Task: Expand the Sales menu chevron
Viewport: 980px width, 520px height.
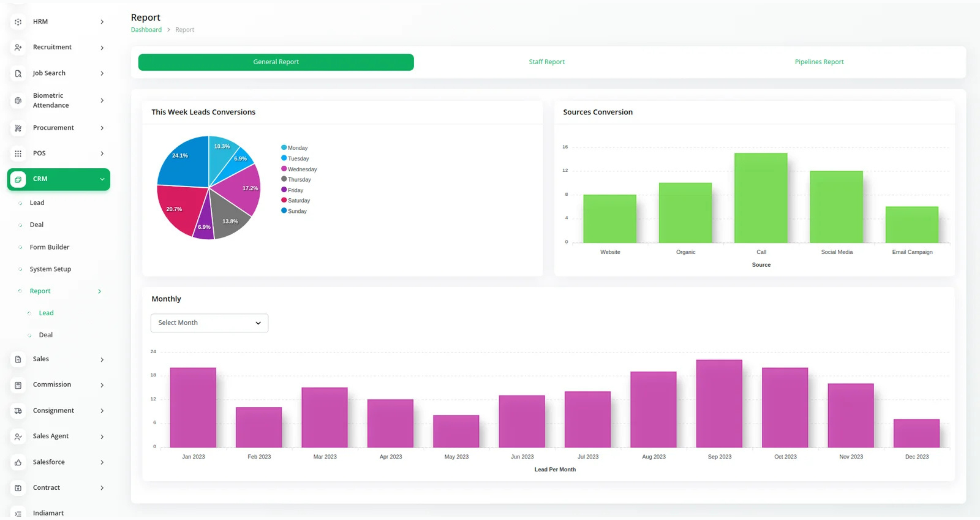Action: 102,360
